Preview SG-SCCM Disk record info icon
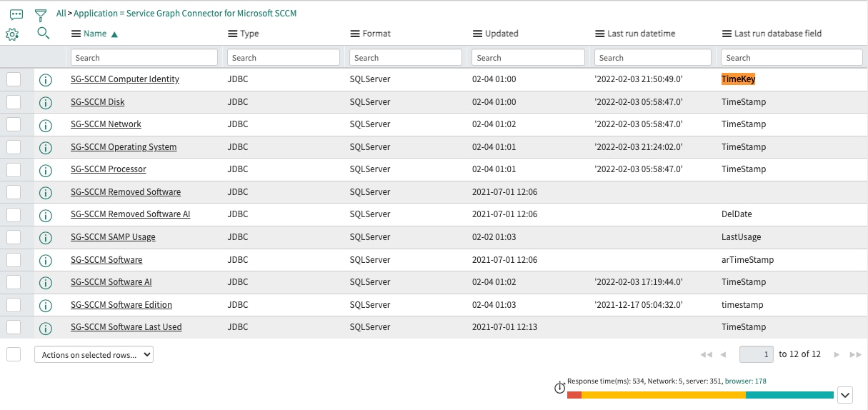Viewport: 868px width, 410px height. coord(45,103)
